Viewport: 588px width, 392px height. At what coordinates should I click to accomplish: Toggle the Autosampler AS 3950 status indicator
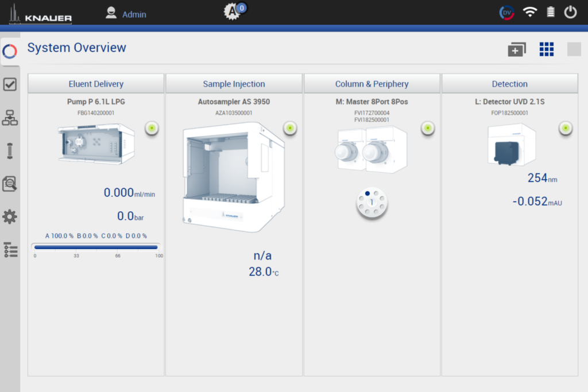pyautogui.click(x=290, y=128)
